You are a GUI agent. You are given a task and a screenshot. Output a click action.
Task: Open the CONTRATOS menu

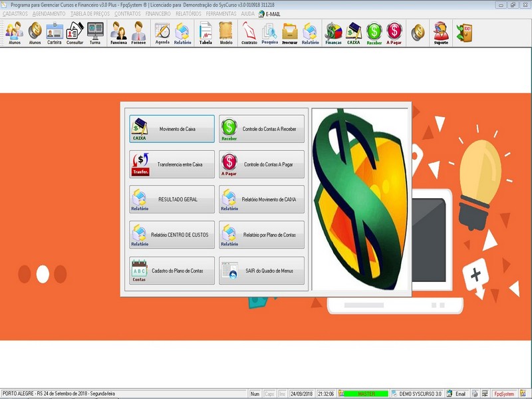128,14
